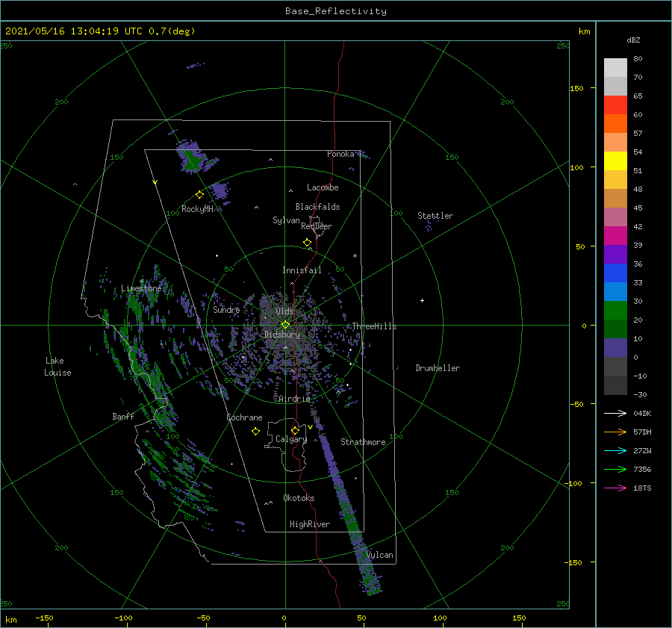Pick the light gray 70–80 dBZ swatch

point(615,68)
